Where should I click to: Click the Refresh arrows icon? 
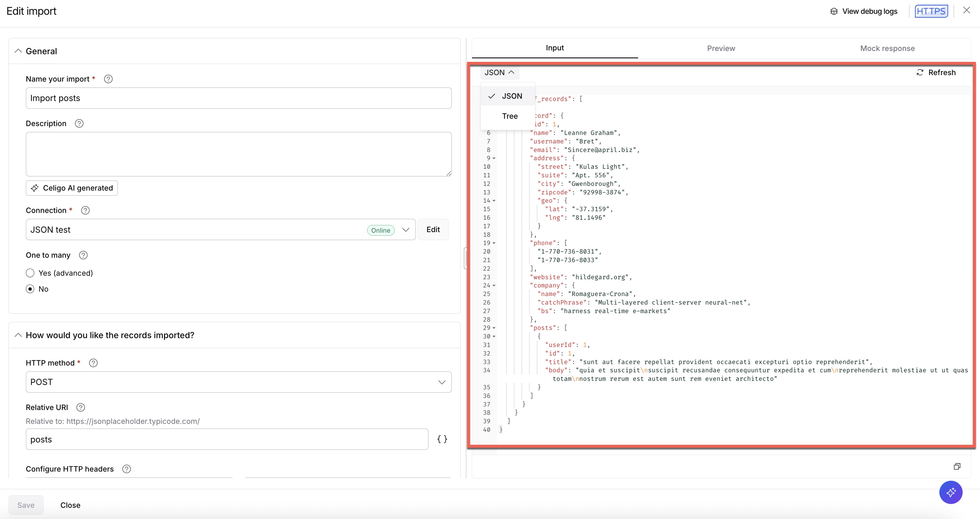(x=920, y=72)
